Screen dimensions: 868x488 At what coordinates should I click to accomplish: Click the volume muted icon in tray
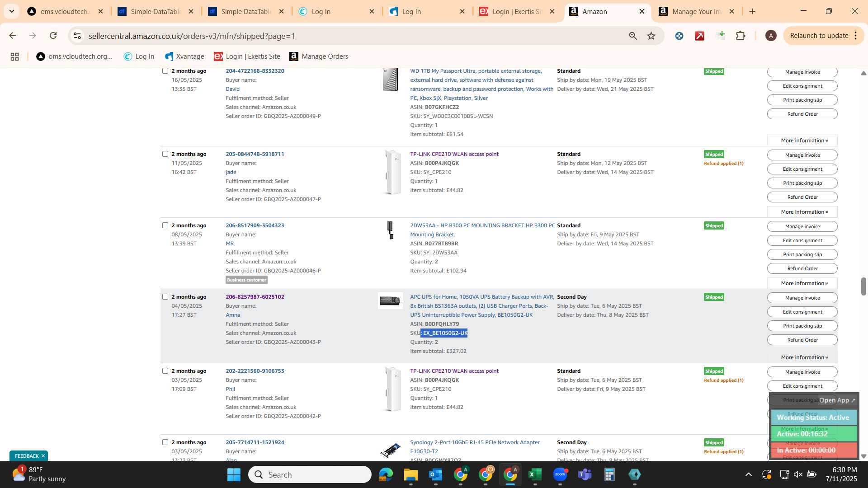click(x=798, y=474)
